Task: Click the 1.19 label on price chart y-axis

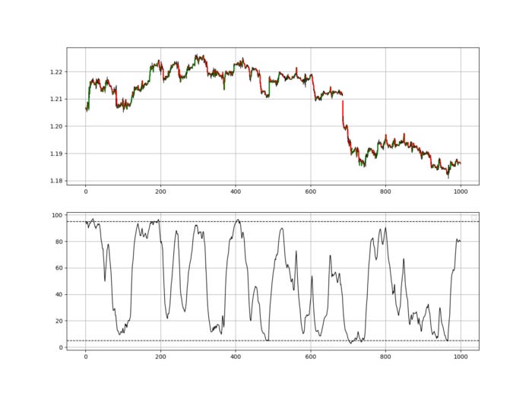Action: point(56,154)
